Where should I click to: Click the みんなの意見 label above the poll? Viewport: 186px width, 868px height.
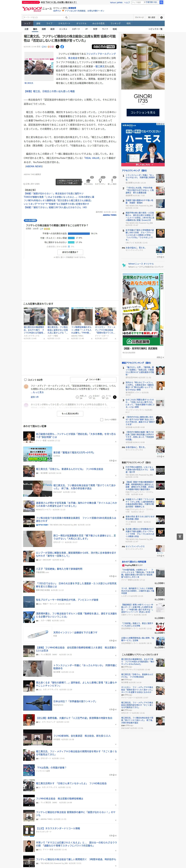tap(30, 220)
